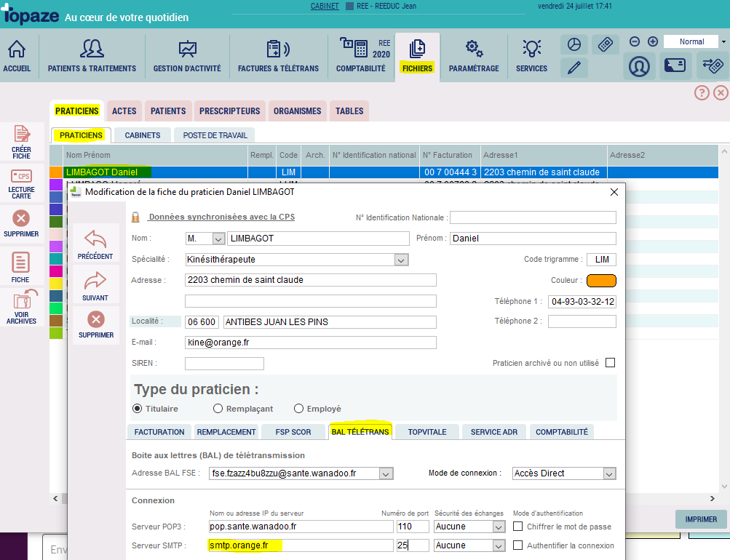Open SMTP security Aucune dropdown

pos(499,545)
